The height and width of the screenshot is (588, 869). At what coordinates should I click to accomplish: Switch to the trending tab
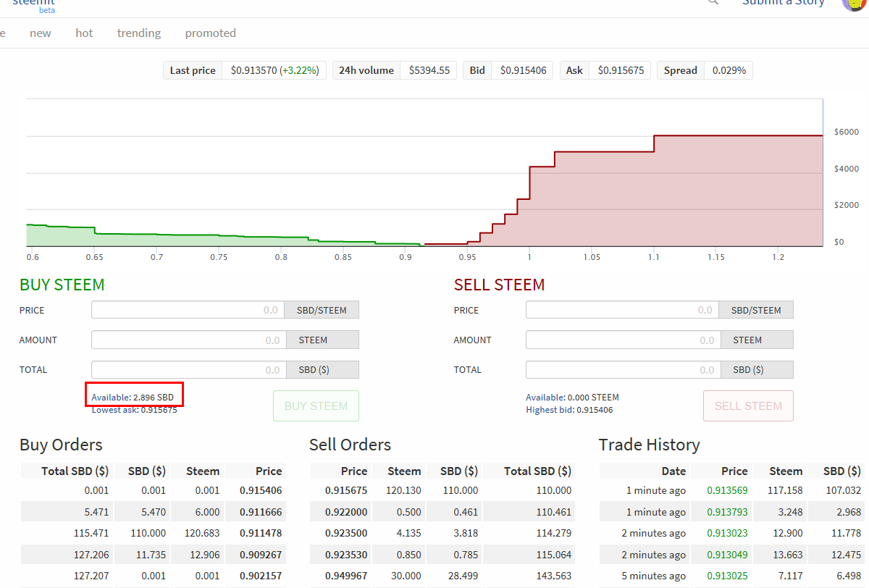(138, 33)
